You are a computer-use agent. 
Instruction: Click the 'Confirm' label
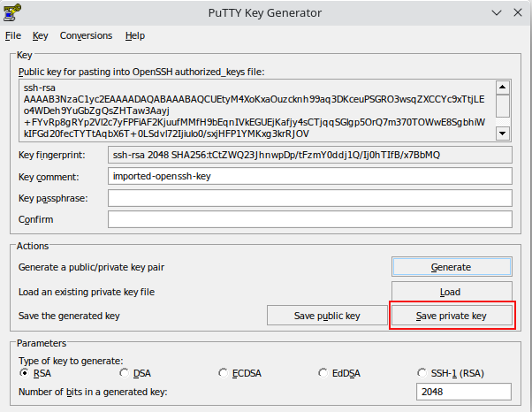click(x=35, y=219)
